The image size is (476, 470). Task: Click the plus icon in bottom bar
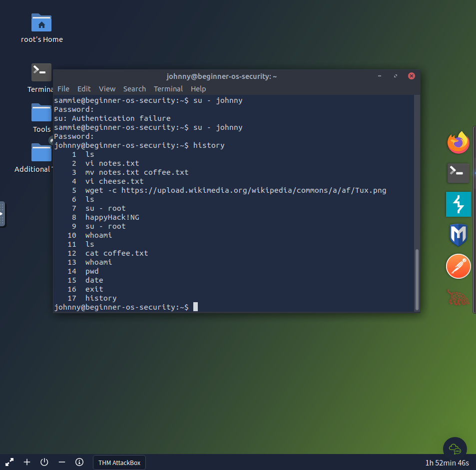click(27, 462)
